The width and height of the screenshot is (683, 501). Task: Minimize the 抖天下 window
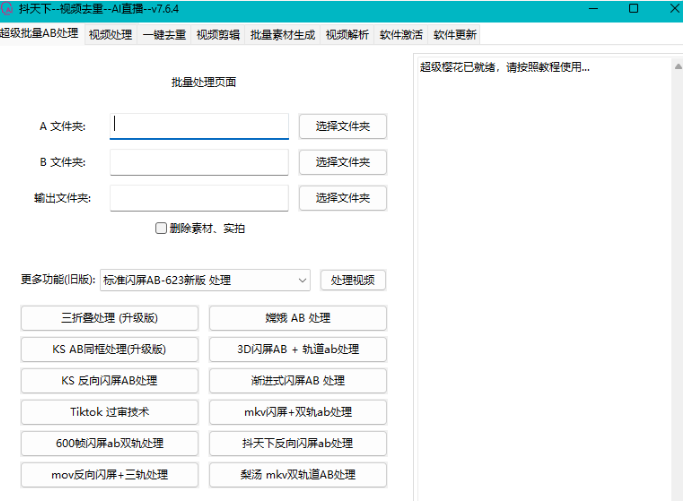tap(593, 9)
